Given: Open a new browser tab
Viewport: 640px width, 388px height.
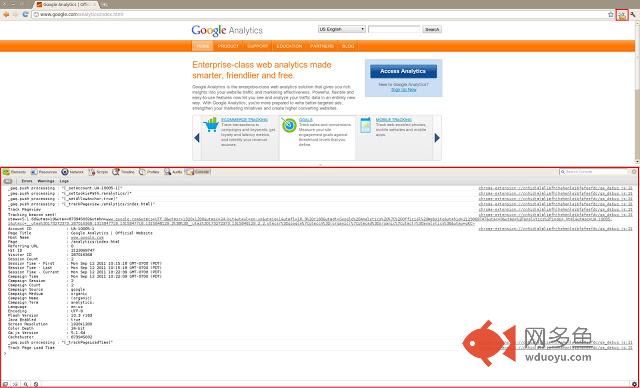Looking at the screenshot, I should tap(105, 4).
